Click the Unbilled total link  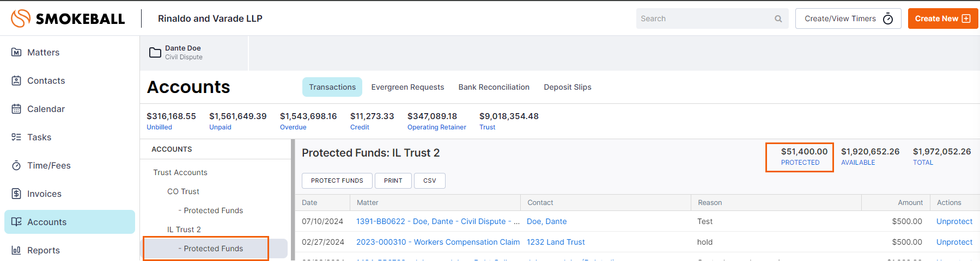159,127
